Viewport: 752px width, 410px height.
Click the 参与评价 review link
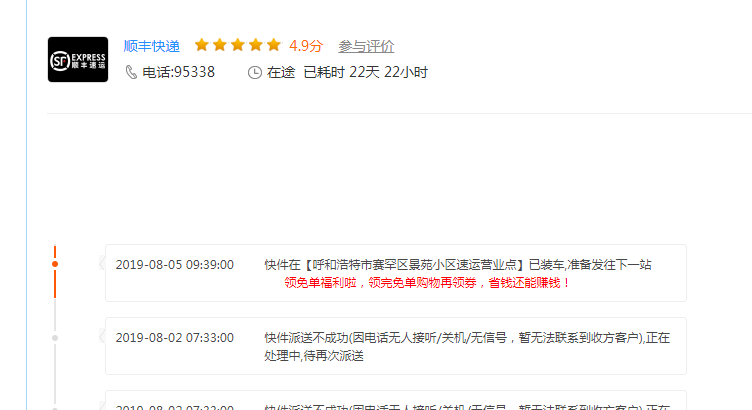pos(366,46)
